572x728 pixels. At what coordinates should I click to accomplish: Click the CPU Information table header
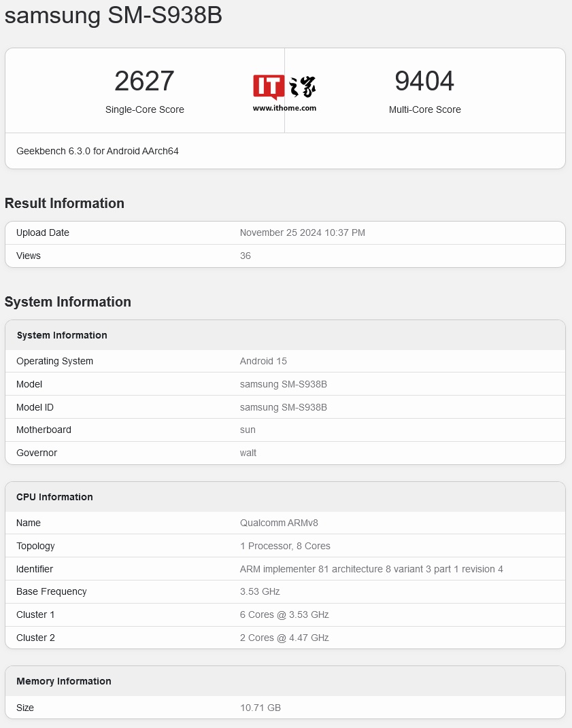coord(54,497)
